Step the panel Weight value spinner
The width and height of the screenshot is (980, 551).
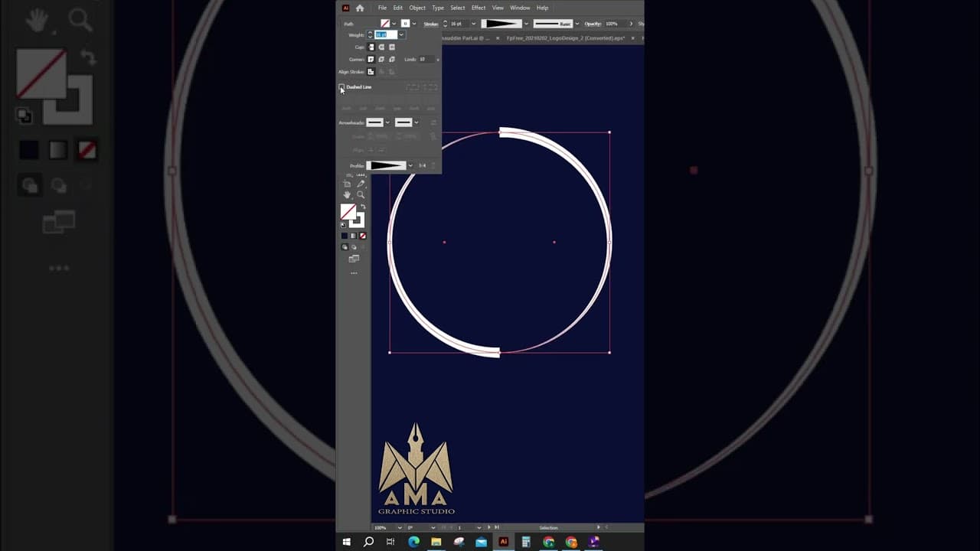point(371,35)
